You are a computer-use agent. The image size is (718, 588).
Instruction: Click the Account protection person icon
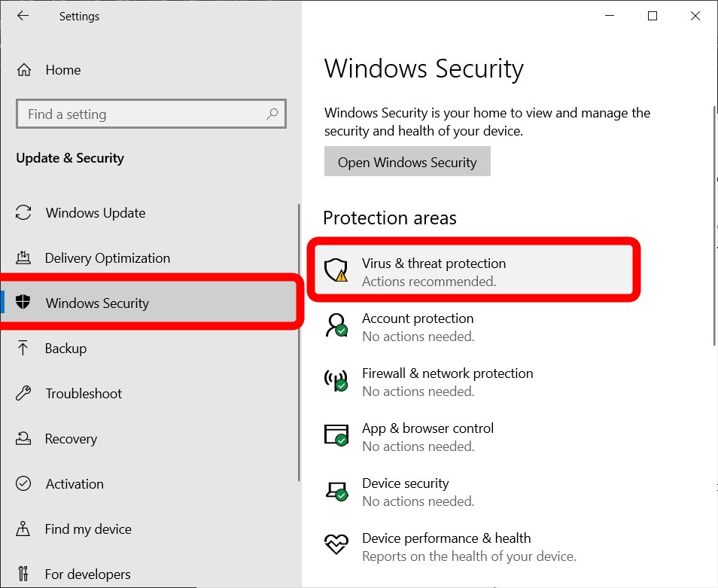coord(336,326)
